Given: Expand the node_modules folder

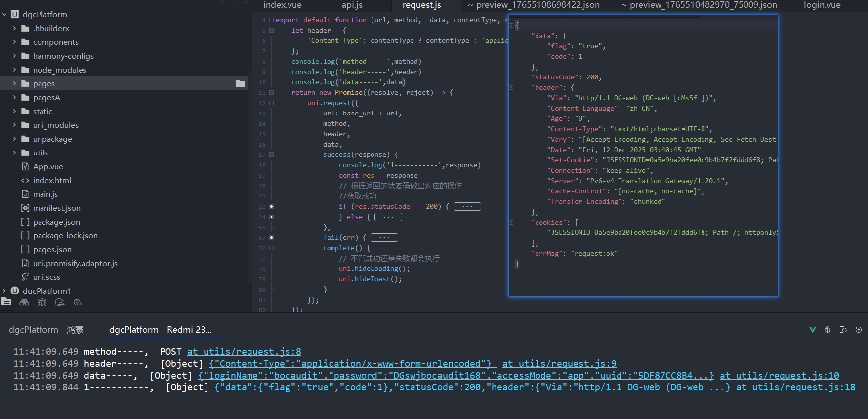Looking at the screenshot, I should tap(14, 70).
